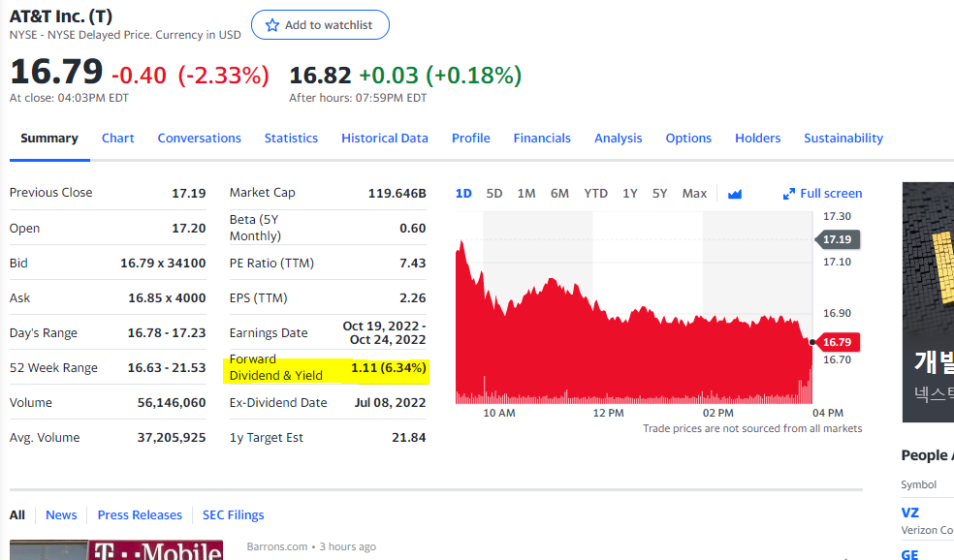Open the Options tab

[688, 138]
